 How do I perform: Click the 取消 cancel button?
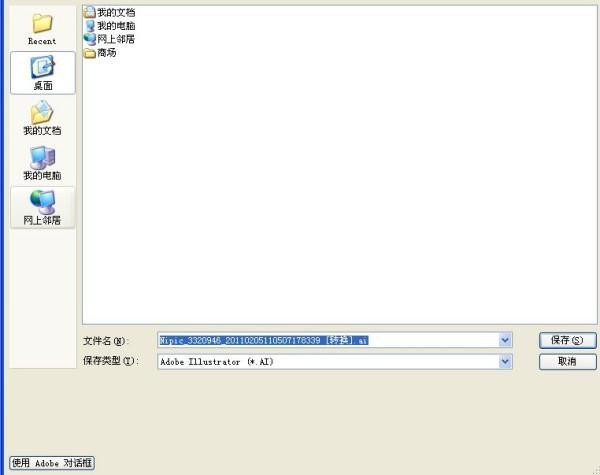click(567, 361)
